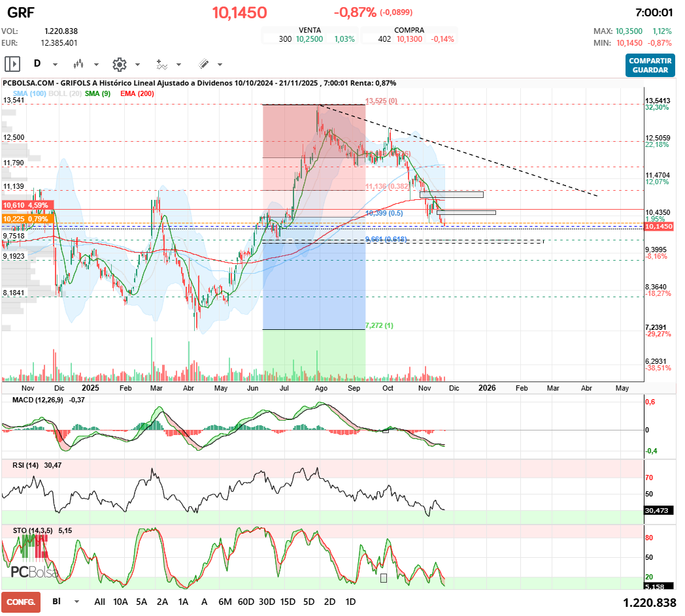Image resolution: width=685 pixels, height=616 pixels.
Task: Click small rectangle marker on STO panel
Action: tap(384, 577)
